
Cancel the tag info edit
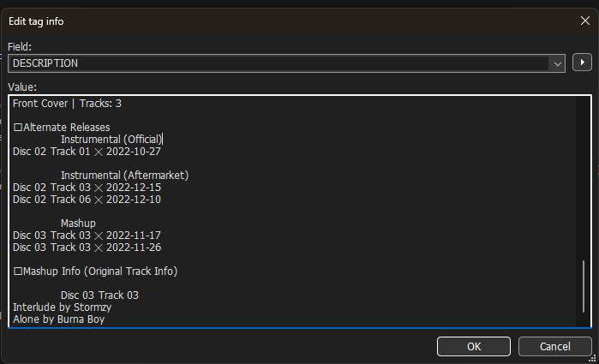point(554,346)
